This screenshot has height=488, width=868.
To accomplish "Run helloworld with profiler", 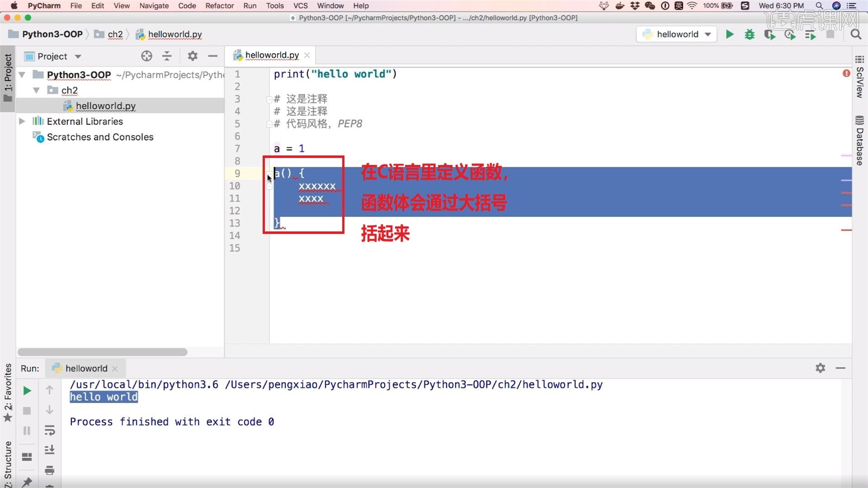I will coord(790,34).
